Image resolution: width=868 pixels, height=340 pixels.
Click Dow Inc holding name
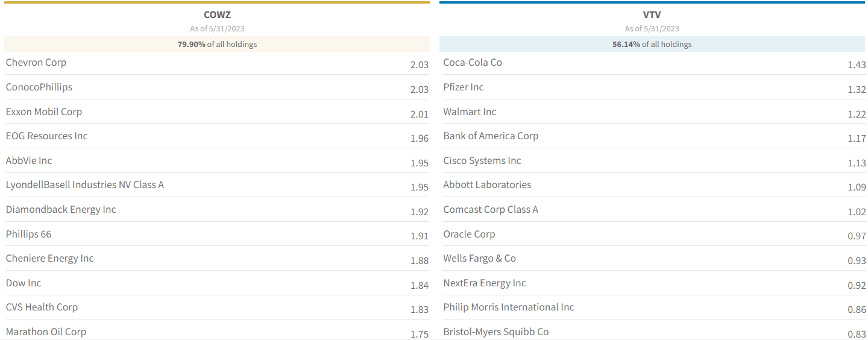click(24, 283)
